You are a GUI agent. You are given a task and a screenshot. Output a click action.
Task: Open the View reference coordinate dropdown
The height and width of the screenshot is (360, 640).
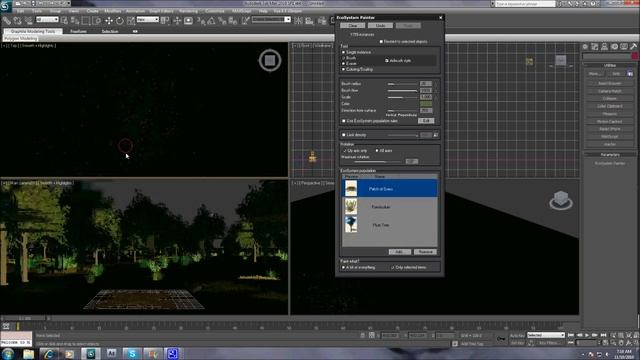148,20
